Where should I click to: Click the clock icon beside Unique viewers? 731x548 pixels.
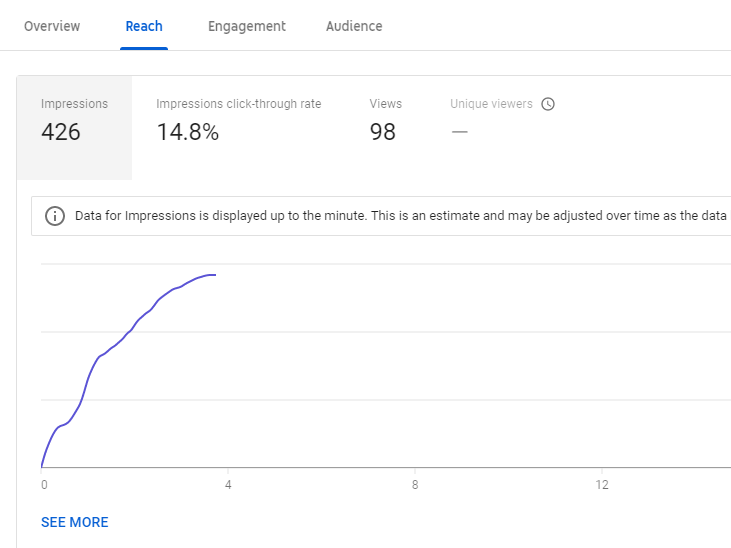tap(548, 104)
